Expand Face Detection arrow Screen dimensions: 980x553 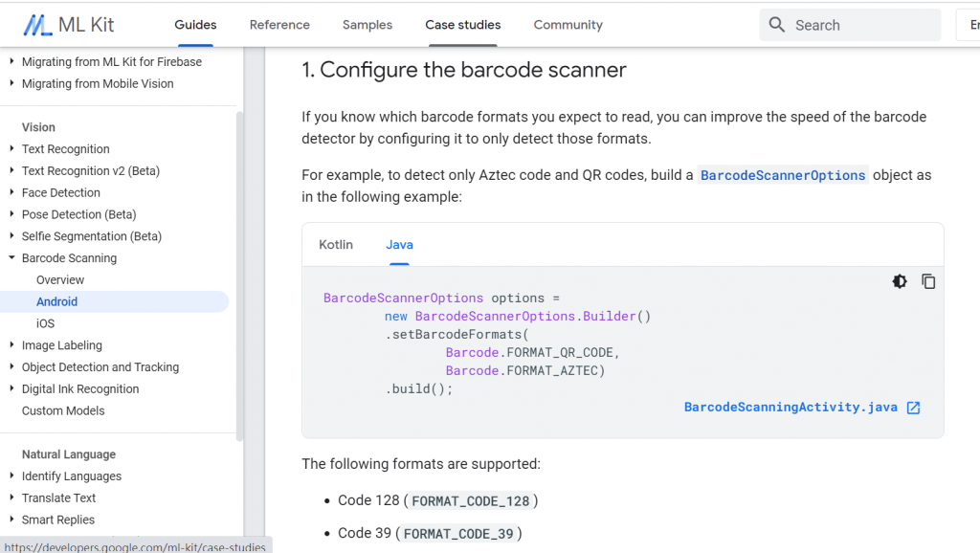[11, 193]
